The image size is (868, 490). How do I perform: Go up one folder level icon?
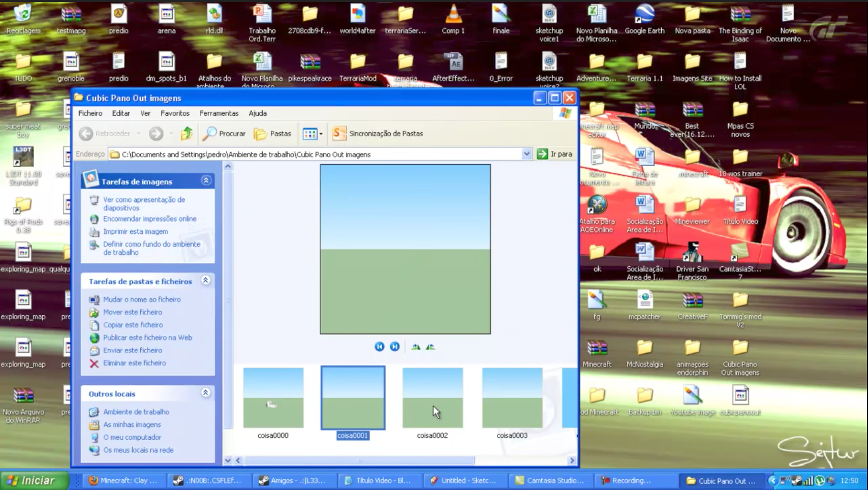click(187, 134)
